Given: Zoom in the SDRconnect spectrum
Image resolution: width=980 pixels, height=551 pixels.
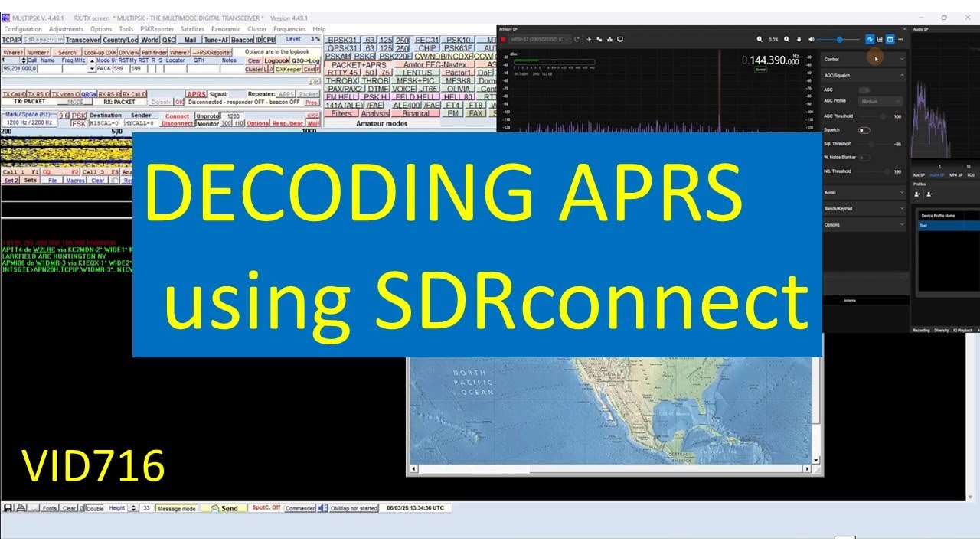Looking at the screenshot, I should [787, 38].
